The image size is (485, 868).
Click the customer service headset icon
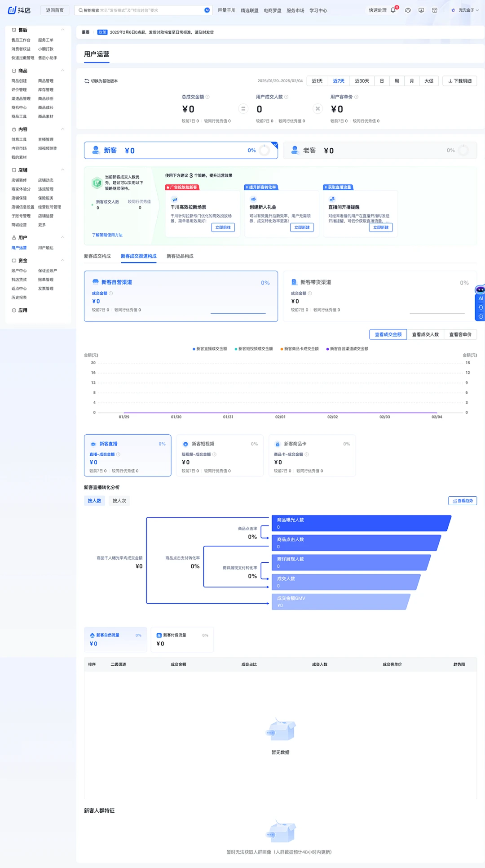(x=481, y=307)
